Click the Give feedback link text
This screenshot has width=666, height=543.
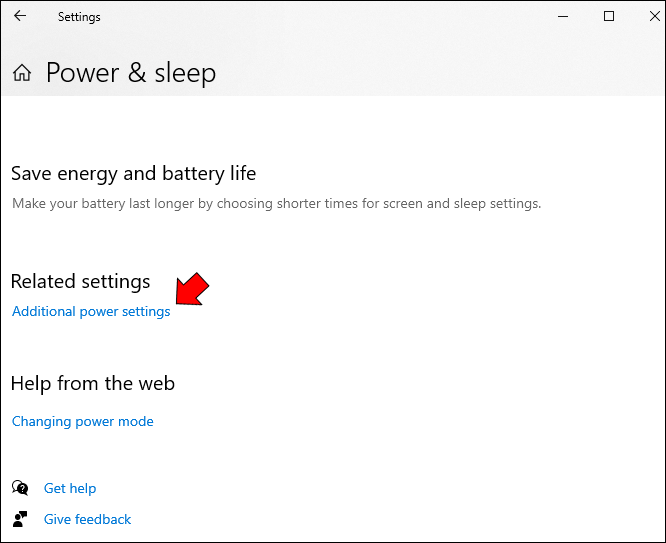[87, 519]
